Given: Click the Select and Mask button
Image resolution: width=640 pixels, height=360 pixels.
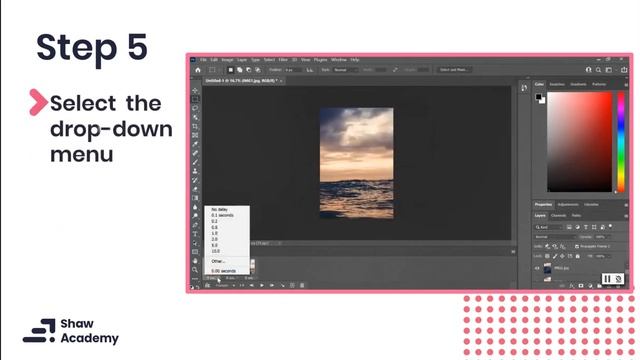Looking at the screenshot, I should (x=453, y=70).
